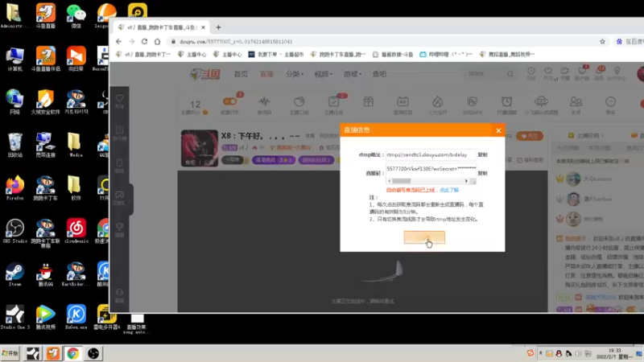Open the 鱼吧 nav item
The image size is (644, 362).
(379, 74)
